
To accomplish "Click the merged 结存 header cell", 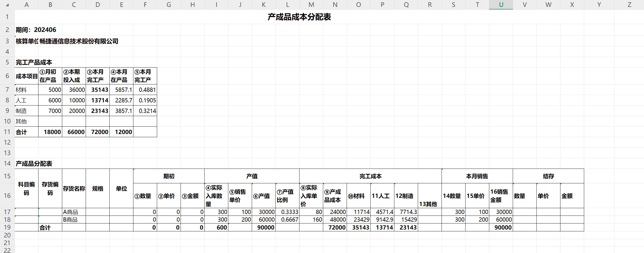I will (548, 176).
